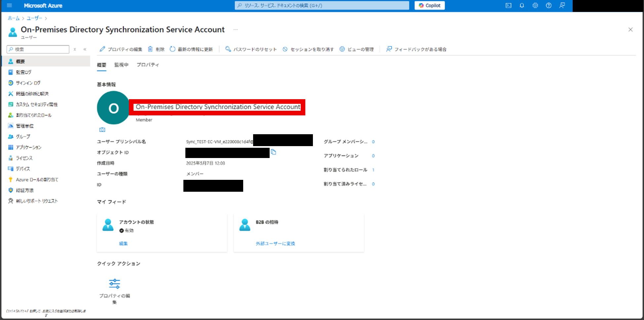644x320 pixels.
Task: Click 編集 link in アカウントの状態 card
Action: pos(123,244)
